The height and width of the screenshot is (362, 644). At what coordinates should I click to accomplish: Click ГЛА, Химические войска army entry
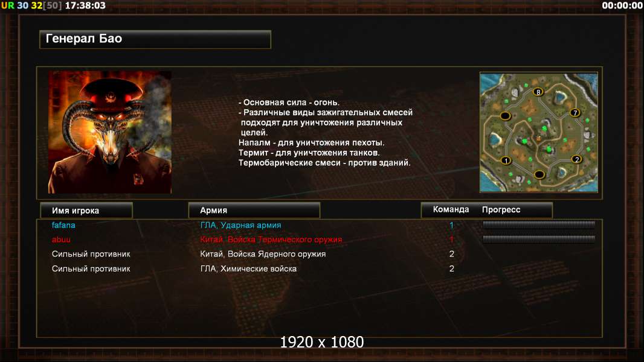248,269
